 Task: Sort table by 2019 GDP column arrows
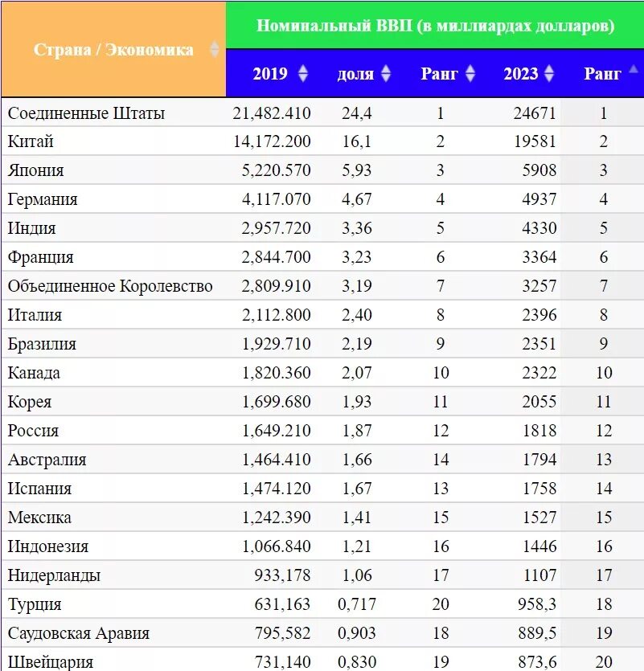coord(303,74)
